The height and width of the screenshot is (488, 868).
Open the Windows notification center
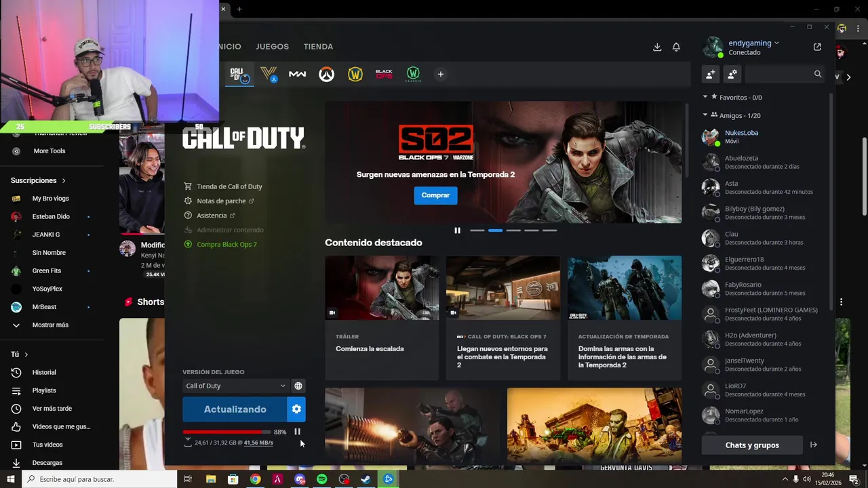coord(854,479)
